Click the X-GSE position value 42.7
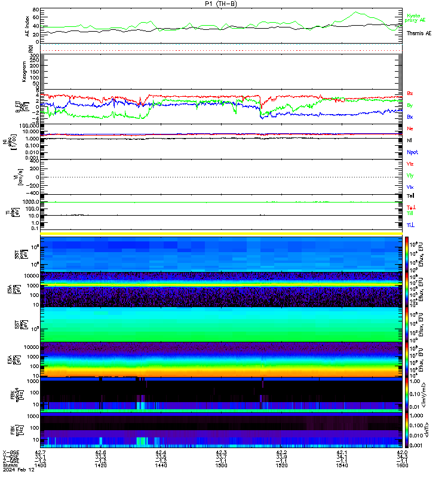Screen dimensions: 448x478 (40, 452)
